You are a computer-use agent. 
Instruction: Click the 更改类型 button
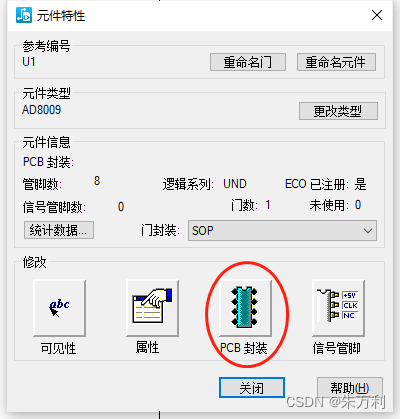point(338,111)
